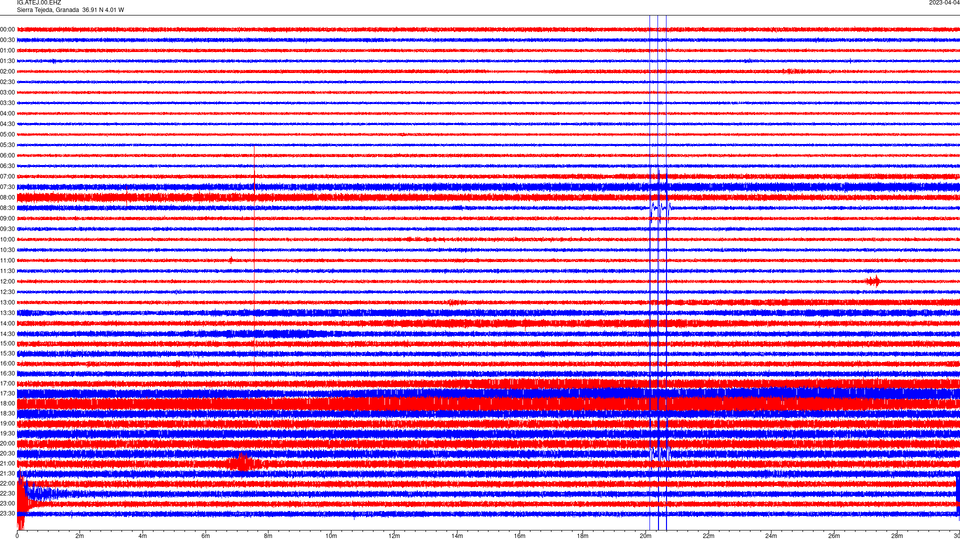This screenshot has width=960, height=540.
Task: Select the 18:30 trace time label
Action: click(x=7, y=414)
